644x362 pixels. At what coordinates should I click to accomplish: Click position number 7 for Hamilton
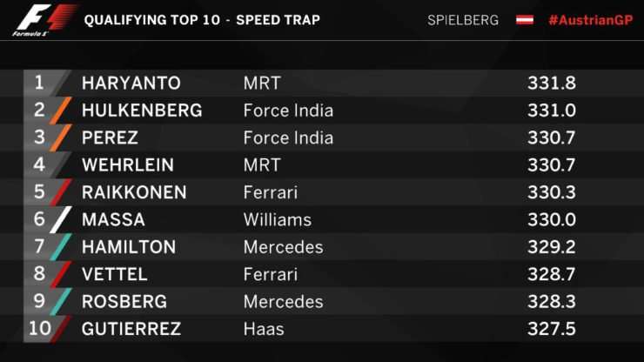click(x=39, y=246)
